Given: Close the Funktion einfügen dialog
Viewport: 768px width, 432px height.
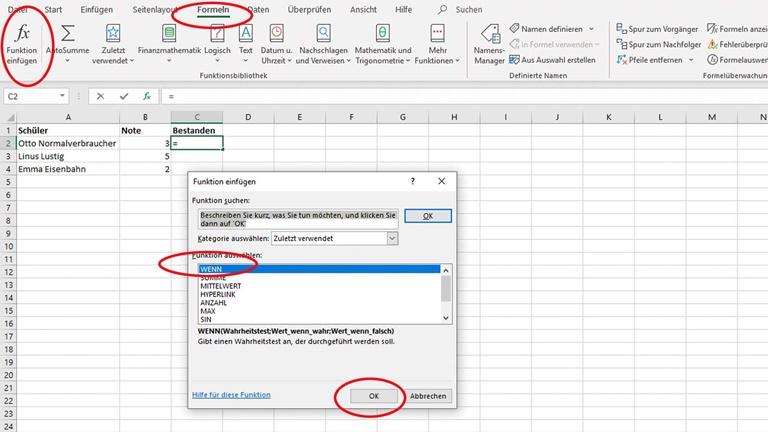Looking at the screenshot, I should pos(441,181).
